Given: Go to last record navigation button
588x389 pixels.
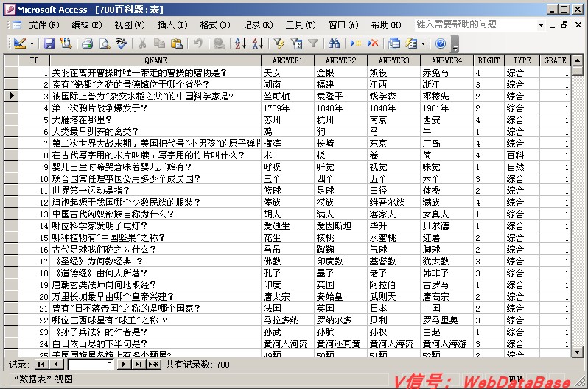Looking at the screenshot, I should coord(139,364).
